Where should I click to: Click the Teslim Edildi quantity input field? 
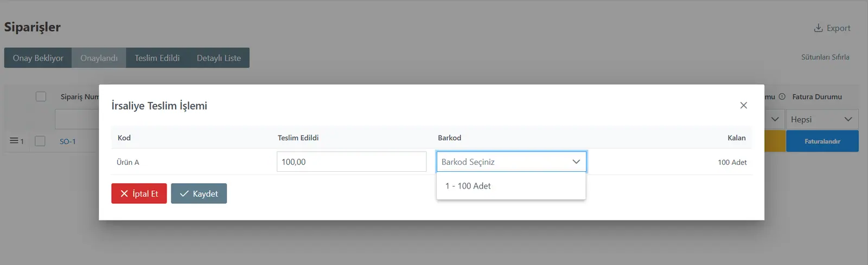coord(352,161)
